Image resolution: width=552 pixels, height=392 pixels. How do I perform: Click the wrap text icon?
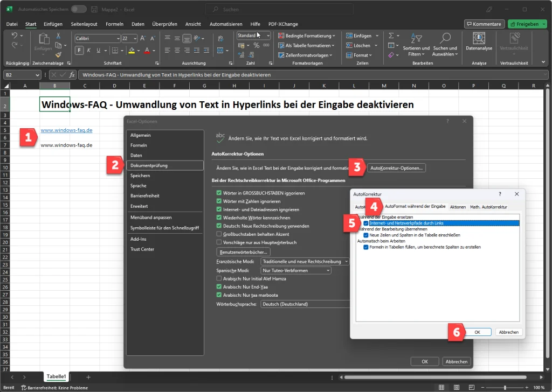pos(220,38)
